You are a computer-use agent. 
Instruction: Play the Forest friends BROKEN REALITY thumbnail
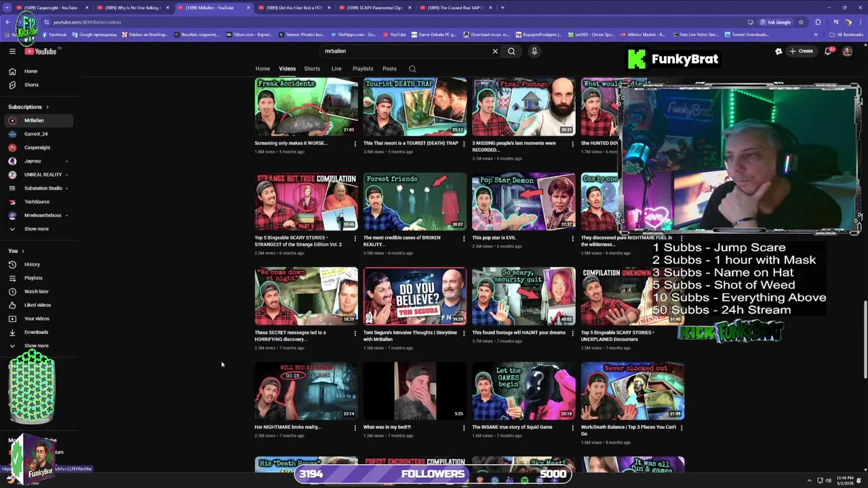[415, 201]
